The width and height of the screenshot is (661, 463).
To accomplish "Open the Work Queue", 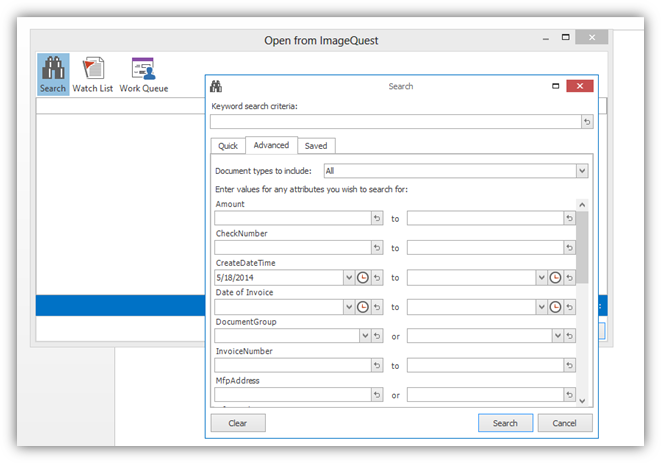I will [144, 74].
